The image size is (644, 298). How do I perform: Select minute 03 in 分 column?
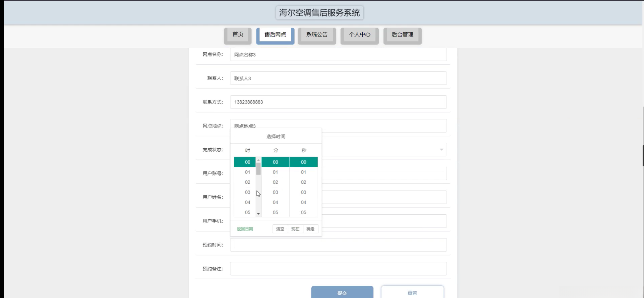pos(276,192)
